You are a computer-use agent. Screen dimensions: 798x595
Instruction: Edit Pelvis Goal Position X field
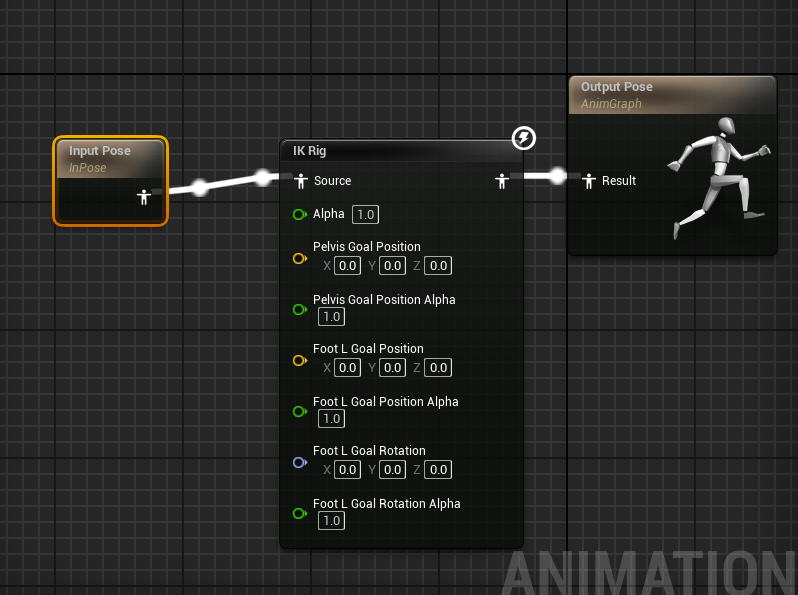tap(348, 266)
